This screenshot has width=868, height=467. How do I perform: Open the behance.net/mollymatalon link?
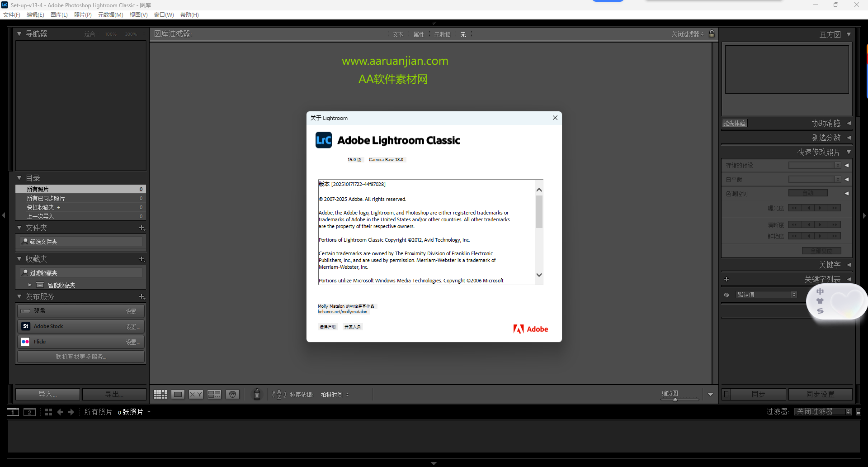(x=344, y=311)
